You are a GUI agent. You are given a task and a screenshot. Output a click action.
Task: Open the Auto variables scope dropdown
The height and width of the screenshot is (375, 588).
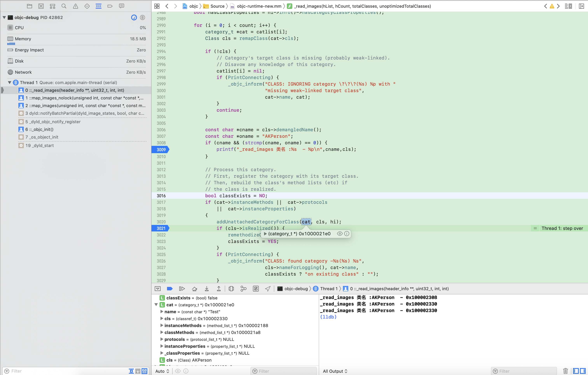click(x=162, y=371)
